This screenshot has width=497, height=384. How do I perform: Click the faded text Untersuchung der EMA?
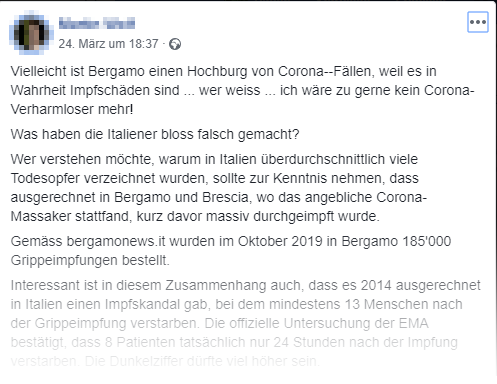tap(356, 323)
